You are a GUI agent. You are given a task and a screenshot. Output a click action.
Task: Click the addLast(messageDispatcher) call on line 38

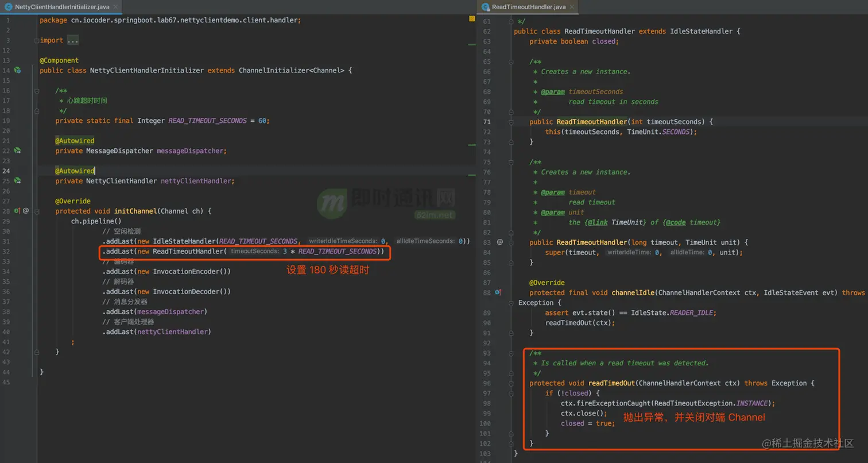[x=154, y=312]
